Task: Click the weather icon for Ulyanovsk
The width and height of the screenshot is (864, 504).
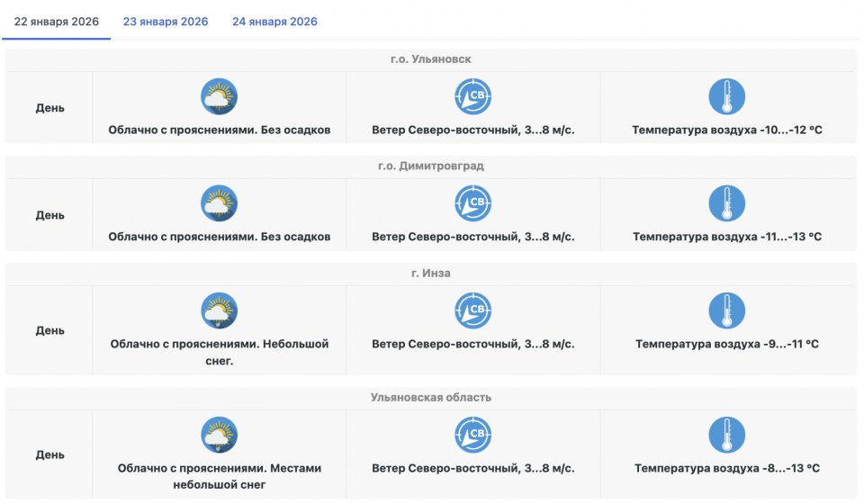Action: click(219, 97)
